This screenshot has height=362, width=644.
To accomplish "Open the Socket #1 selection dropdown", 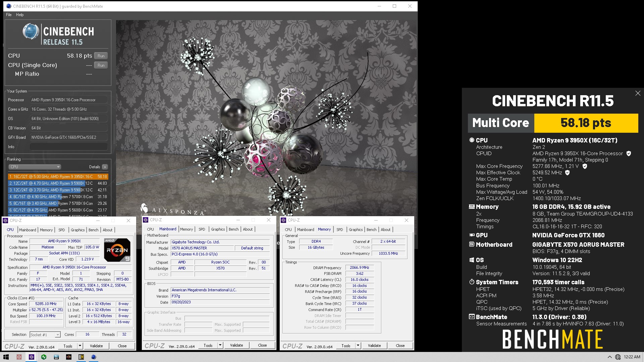I will click(45, 335).
